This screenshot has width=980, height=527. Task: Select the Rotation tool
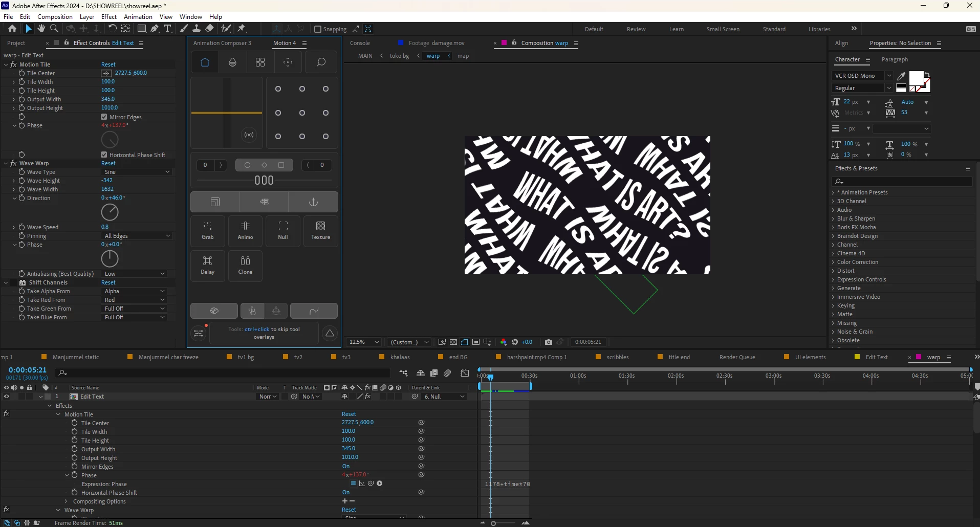pyautogui.click(x=112, y=29)
